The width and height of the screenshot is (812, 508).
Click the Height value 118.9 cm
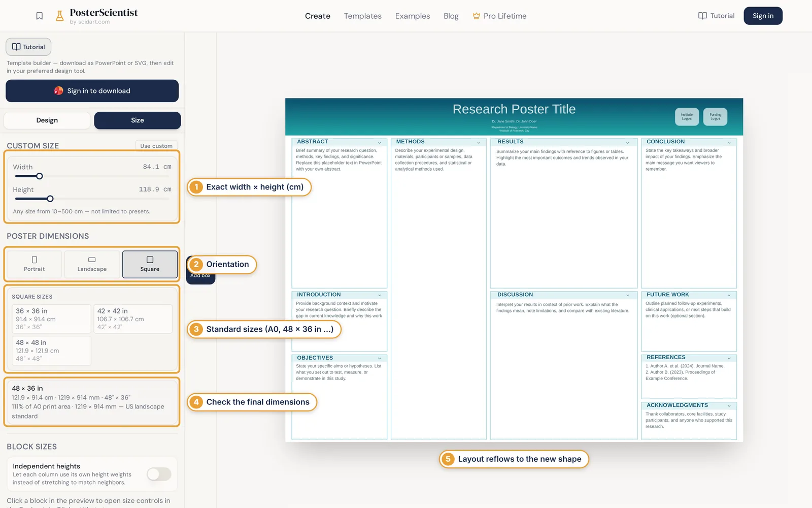pyautogui.click(x=155, y=189)
